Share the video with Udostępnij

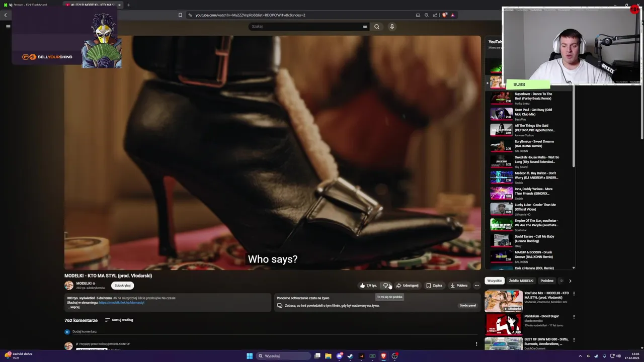coord(407,286)
